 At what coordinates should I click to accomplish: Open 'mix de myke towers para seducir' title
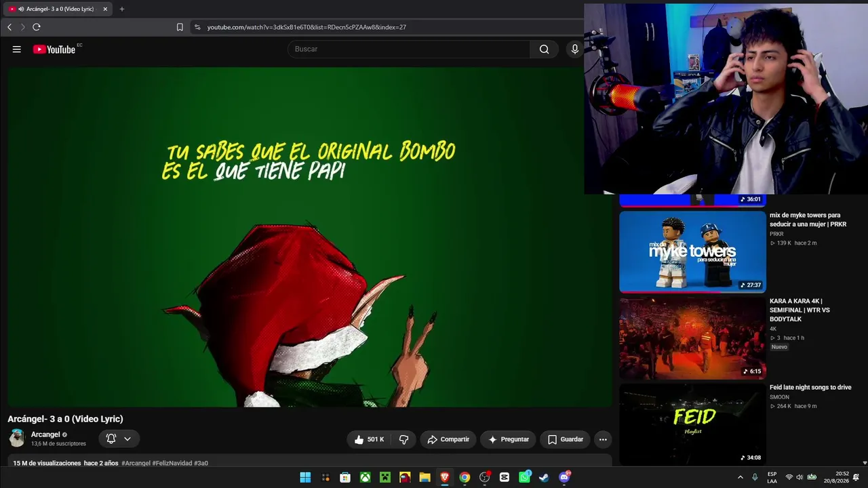[808, 220]
